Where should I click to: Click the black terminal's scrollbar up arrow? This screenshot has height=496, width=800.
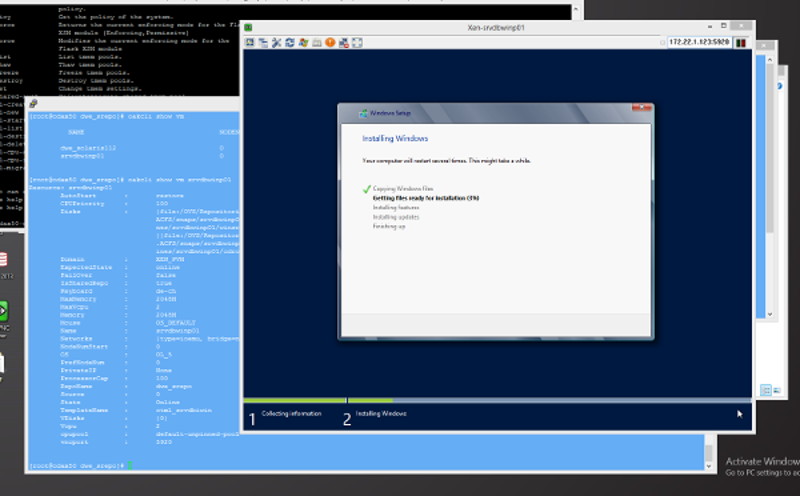click(x=576, y=9)
